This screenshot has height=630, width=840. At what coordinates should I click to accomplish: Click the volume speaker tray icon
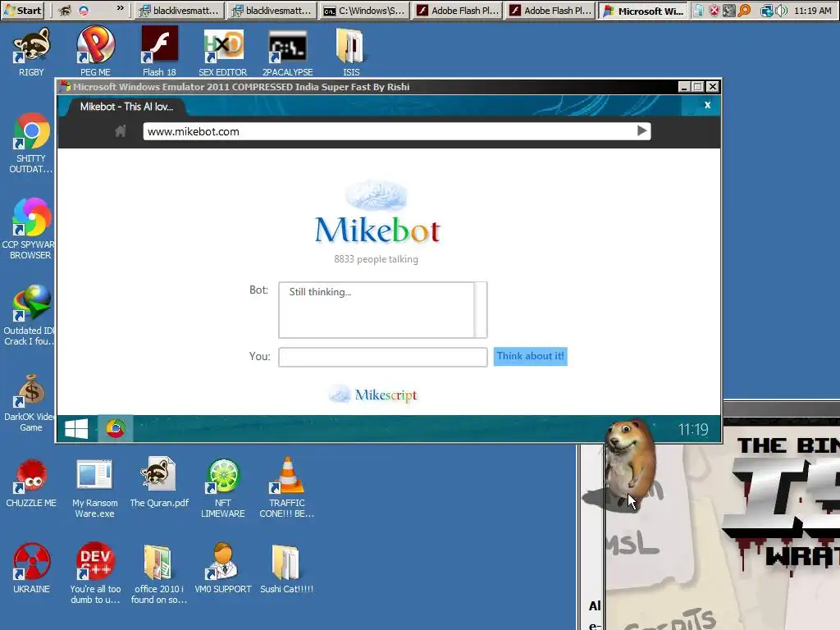click(781, 10)
